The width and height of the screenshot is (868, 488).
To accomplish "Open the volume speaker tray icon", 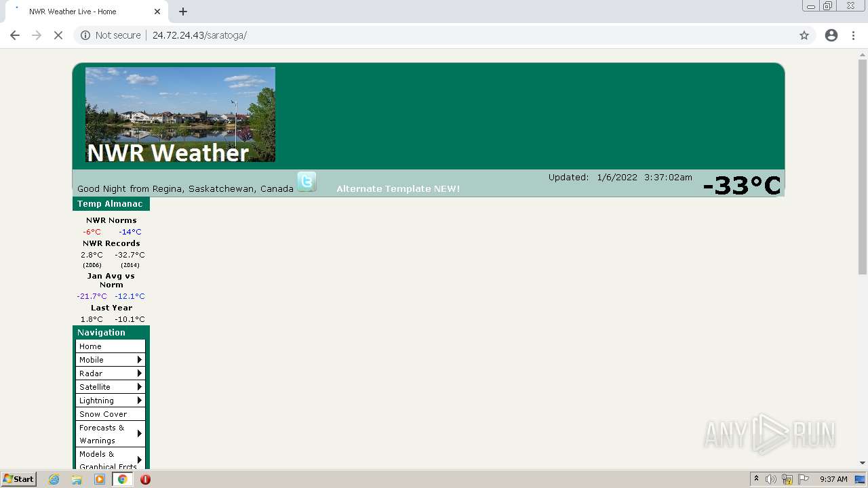I will click(x=771, y=479).
